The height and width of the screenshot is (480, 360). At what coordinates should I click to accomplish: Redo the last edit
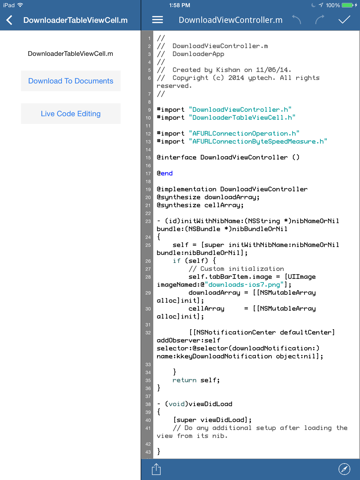(320, 20)
